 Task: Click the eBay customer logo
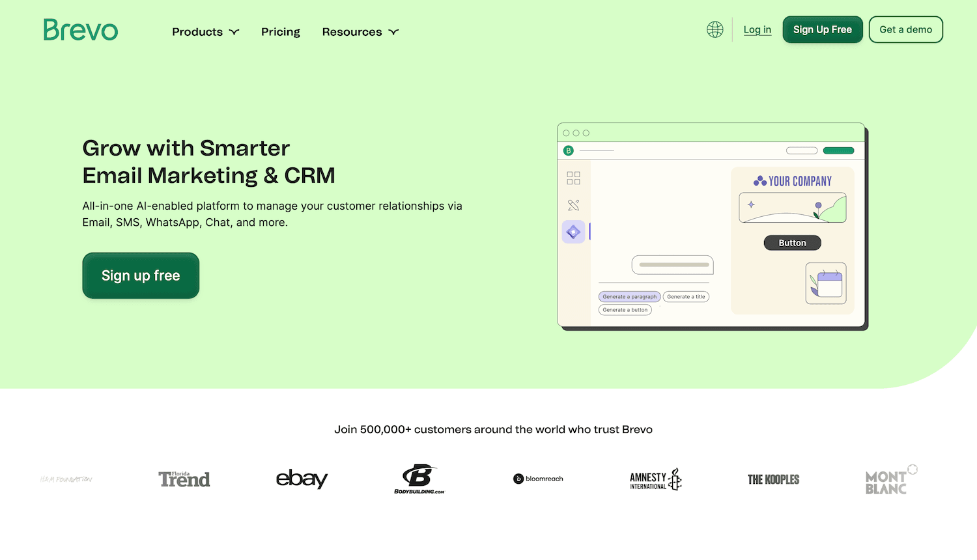tap(302, 479)
